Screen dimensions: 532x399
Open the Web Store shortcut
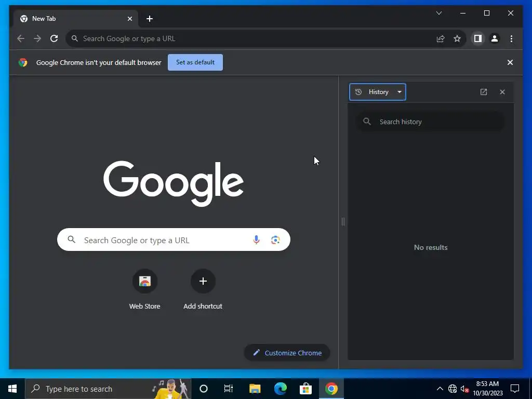(144, 289)
